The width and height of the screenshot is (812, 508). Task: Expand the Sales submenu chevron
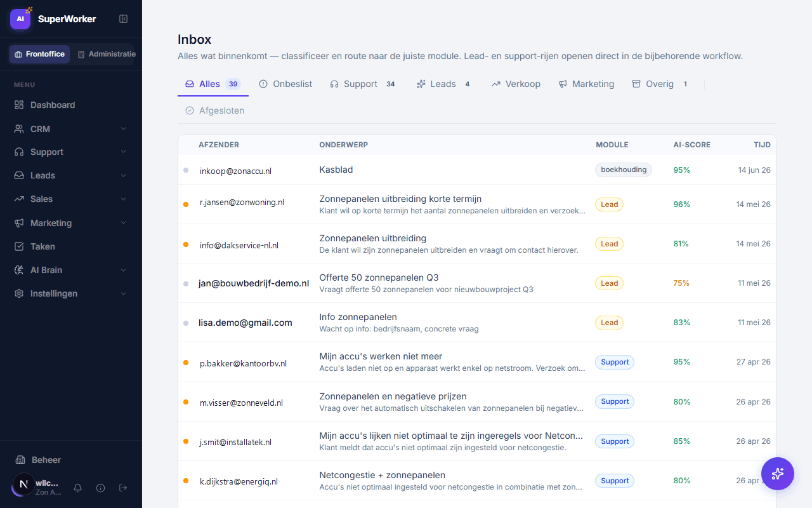tap(123, 199)
